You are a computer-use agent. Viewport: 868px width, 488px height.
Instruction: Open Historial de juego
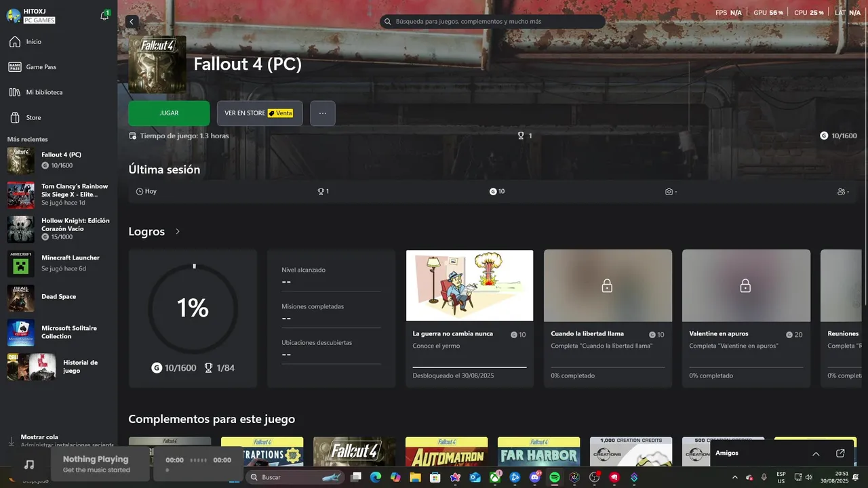(58, 367)
